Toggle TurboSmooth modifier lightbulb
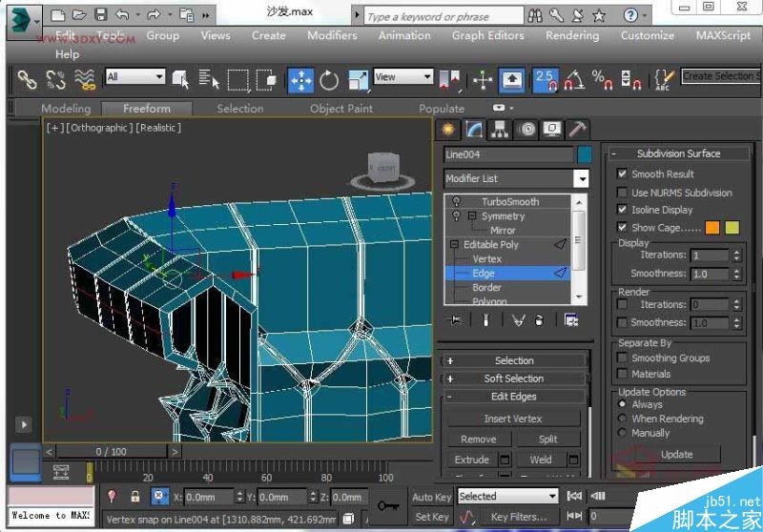The image size is (763, 532). [x=457, y=201]
